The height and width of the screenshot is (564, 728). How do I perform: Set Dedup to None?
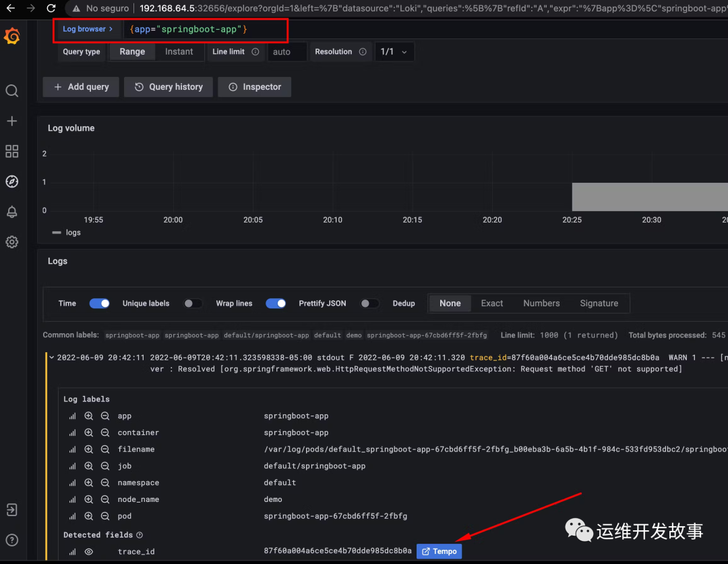coord(450,304)
